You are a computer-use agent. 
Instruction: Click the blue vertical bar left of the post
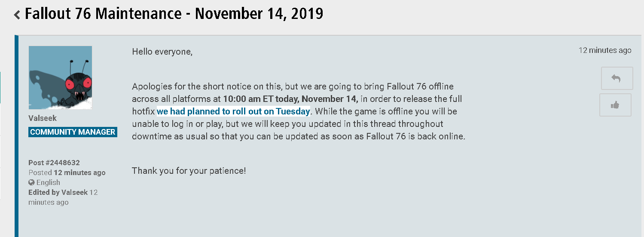pos(16,136)
